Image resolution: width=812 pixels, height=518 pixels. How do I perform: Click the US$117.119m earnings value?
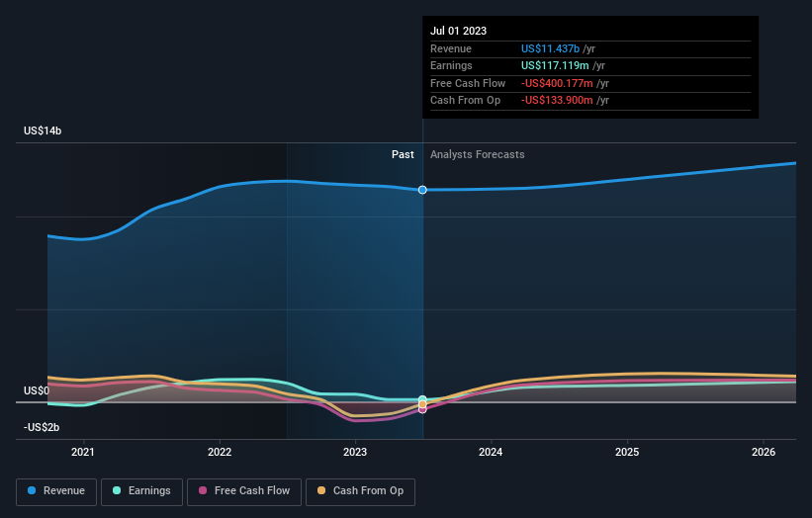[x=555, y=65]
